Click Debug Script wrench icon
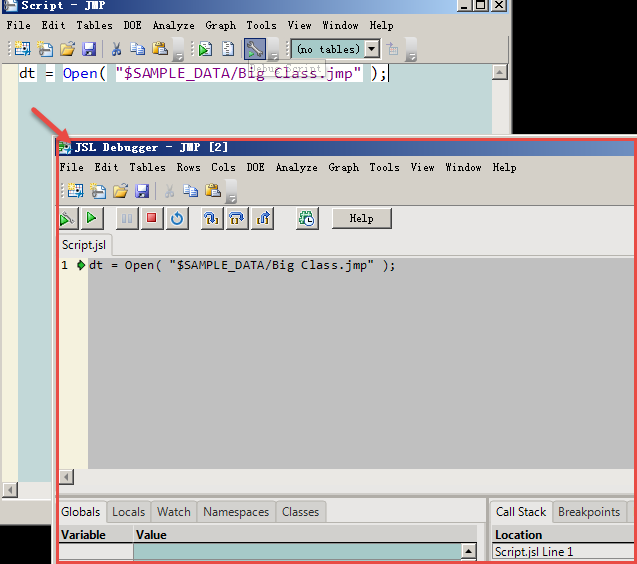 pos(255,49)
